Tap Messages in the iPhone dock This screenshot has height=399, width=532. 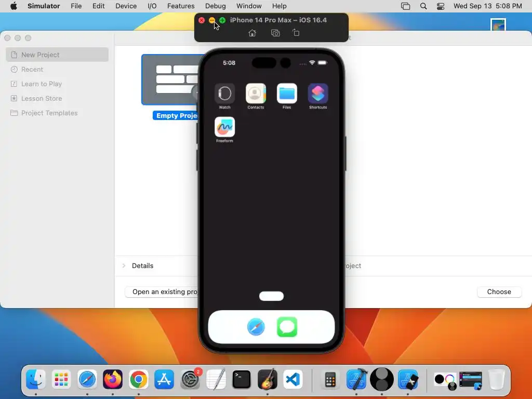pyautogui.click(x=287, y=327)
